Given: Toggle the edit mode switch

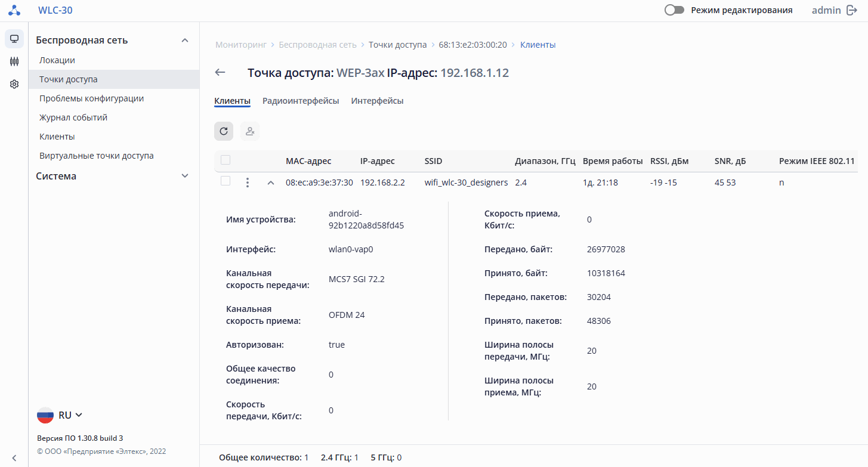Looking at the screenshot, I should 674,10.
